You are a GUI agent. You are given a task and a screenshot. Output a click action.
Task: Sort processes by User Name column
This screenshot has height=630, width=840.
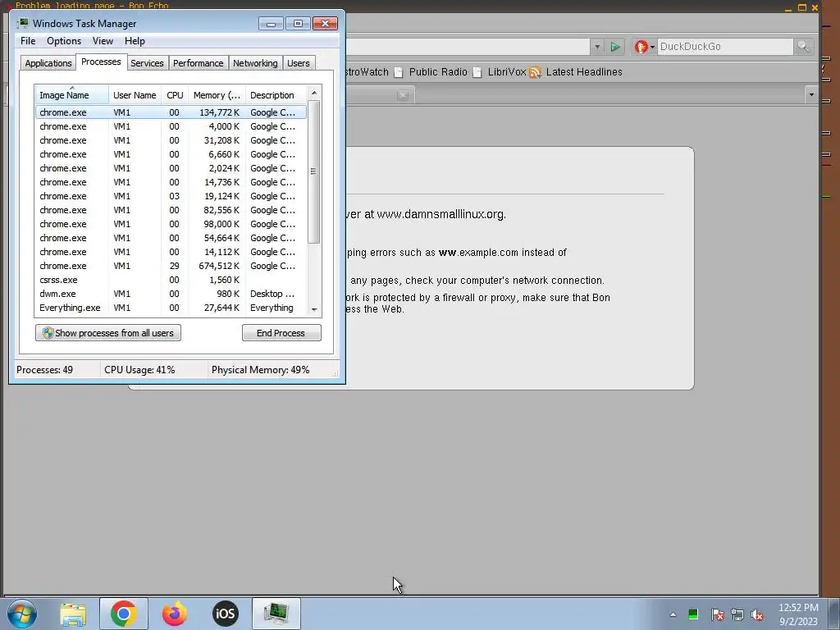[135, 95]
